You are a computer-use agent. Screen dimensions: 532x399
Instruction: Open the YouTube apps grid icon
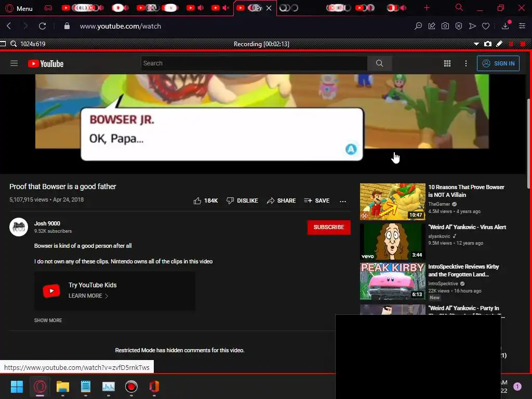[x=447, y=63]
